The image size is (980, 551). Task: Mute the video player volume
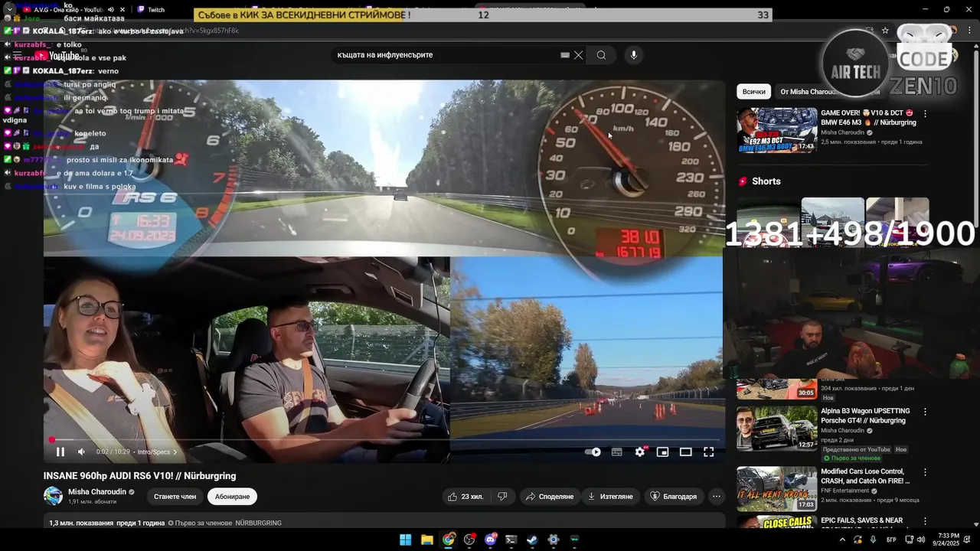(81, 452)
